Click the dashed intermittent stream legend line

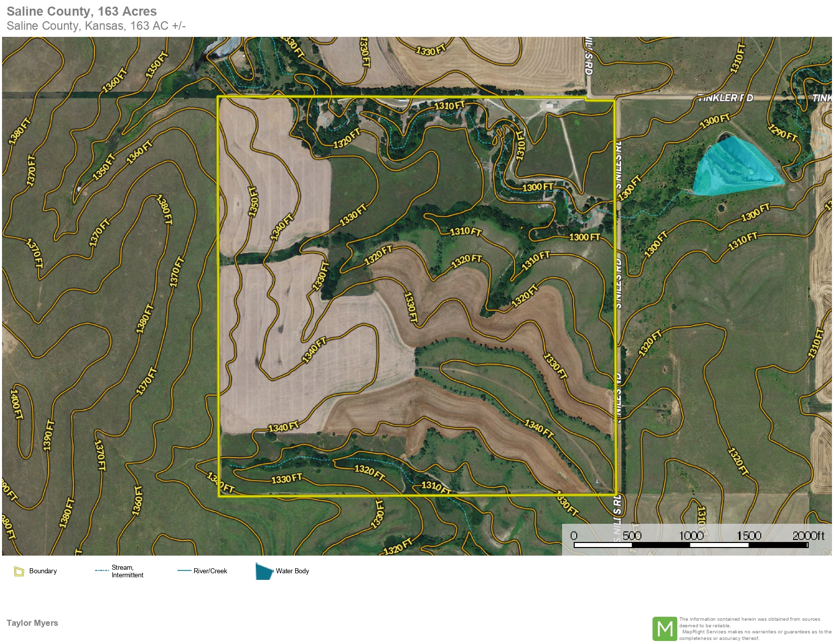click(102, 571)
